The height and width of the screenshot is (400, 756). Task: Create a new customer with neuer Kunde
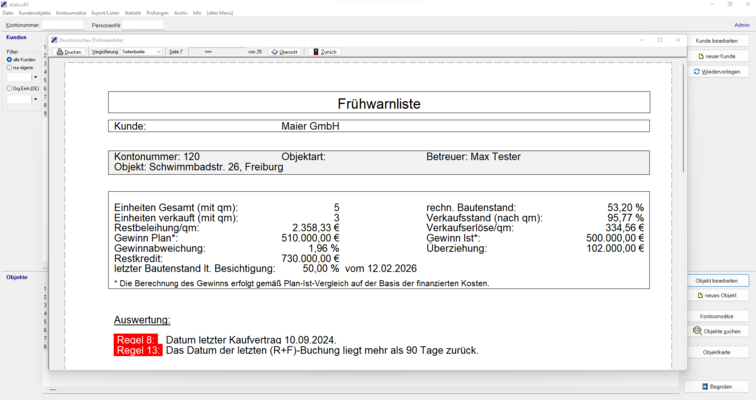click(x=720, y=55)
